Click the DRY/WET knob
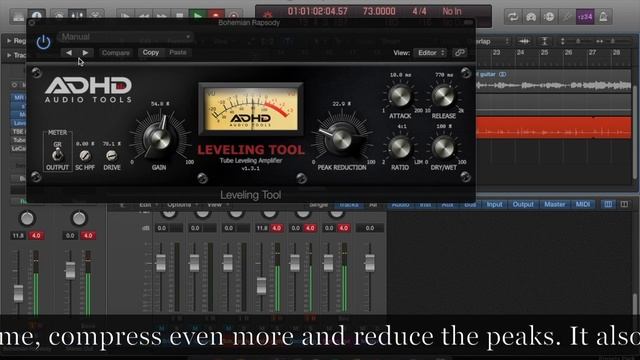Screen dimensions: 640x360 point(444,147)
